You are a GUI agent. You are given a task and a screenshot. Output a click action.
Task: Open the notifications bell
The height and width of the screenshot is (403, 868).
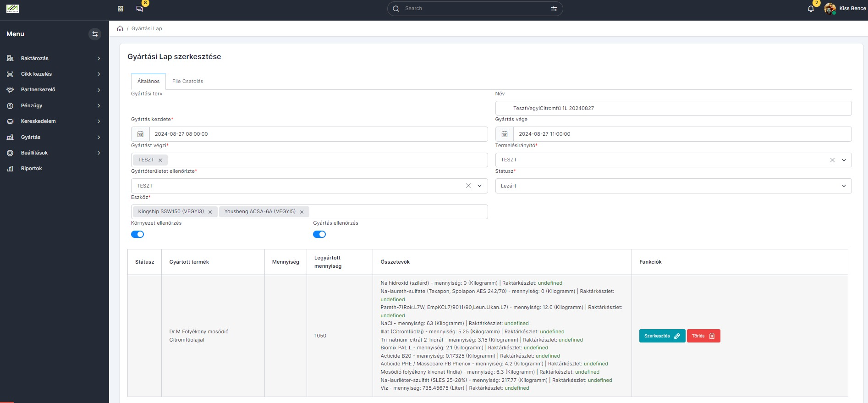[x=811, y=9]
